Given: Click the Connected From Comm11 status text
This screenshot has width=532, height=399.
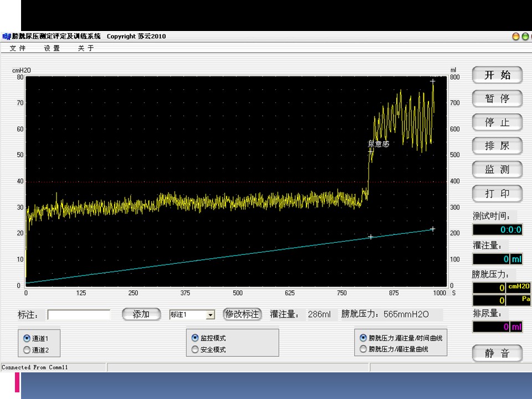Looking at the screenshot, I should (34, 367).
